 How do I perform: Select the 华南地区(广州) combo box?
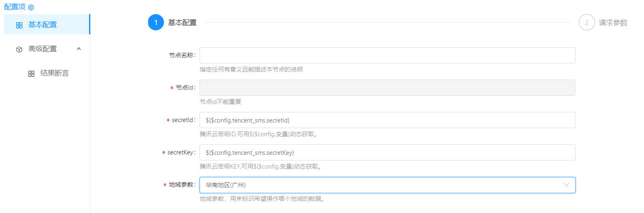coord(380,185)
